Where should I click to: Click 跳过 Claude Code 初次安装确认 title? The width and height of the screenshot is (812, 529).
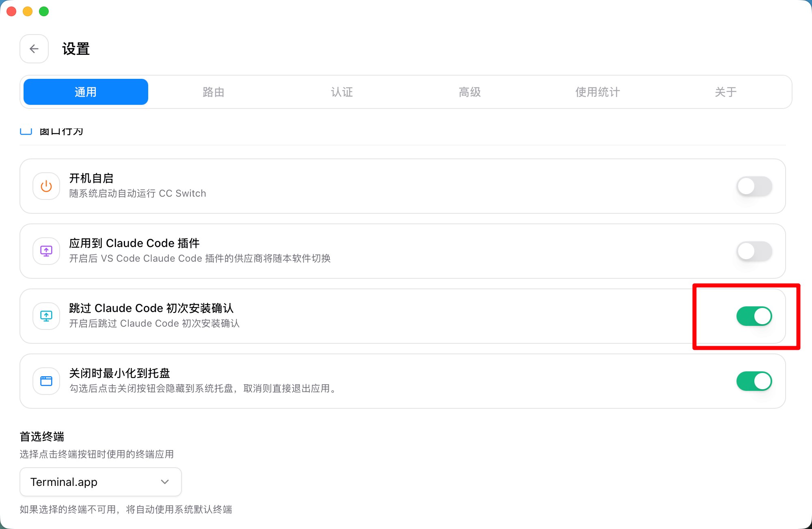151,308
